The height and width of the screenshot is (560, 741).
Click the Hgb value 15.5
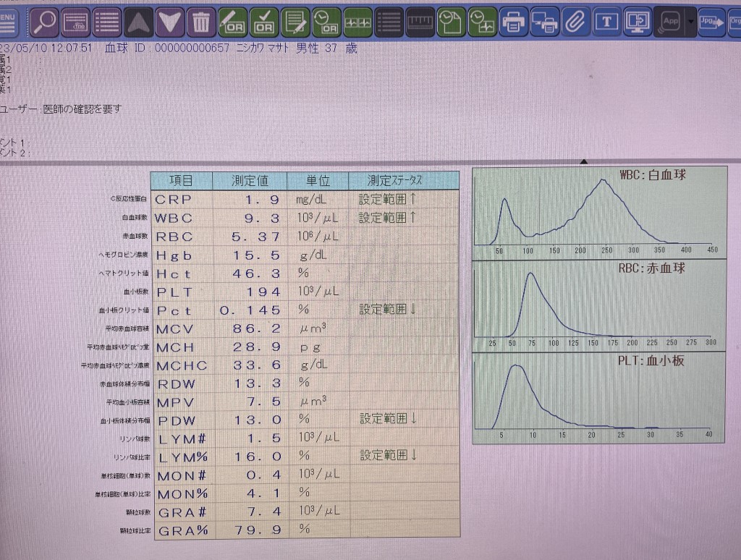[x=257, y=255]
